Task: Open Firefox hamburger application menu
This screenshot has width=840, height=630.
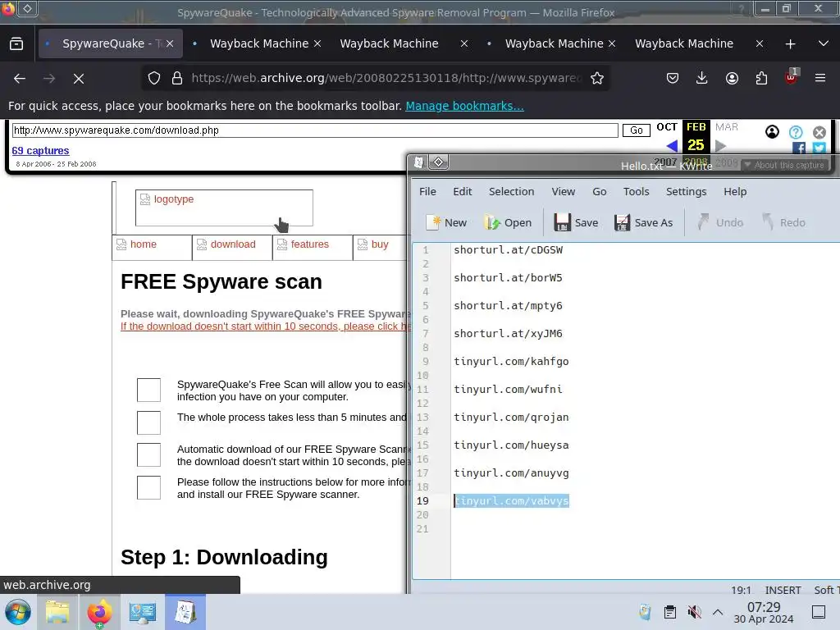Action: click(820, 78)
